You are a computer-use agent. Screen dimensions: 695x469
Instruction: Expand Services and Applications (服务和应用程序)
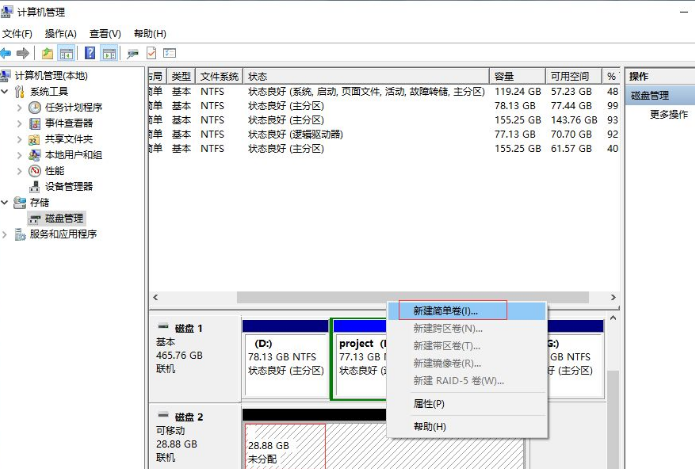tap(6, 234)
